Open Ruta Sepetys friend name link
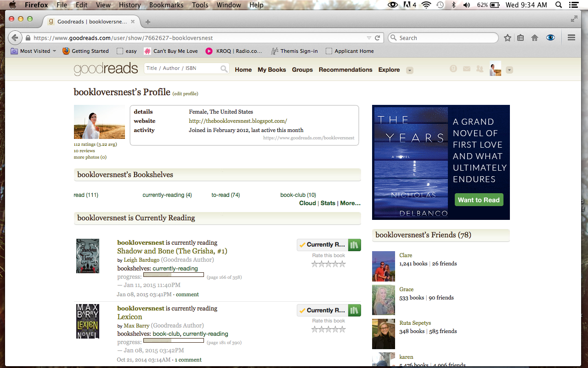588x368 pixels. click(415, 323)
